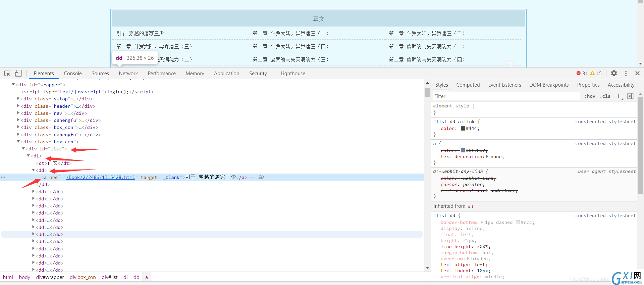This screenshot has width=644, height=285.
Task: Open DevTools settings gear
Action: point(614,73)
